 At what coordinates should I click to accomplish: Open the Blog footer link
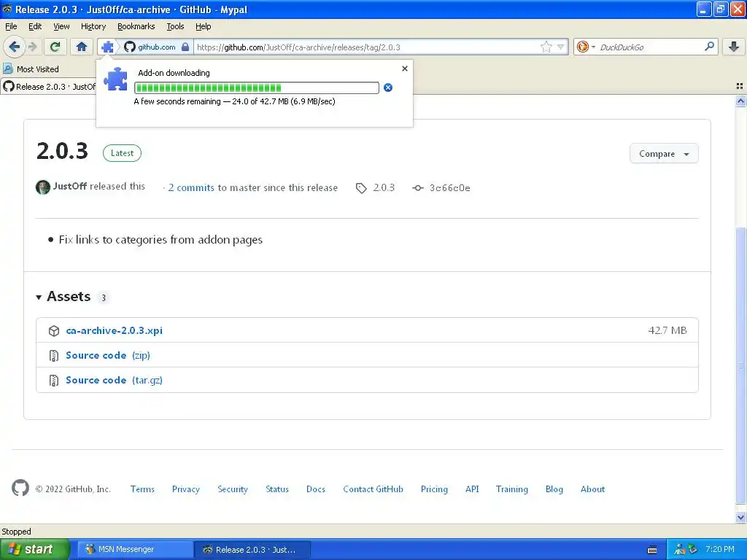[x=554, y=489]
